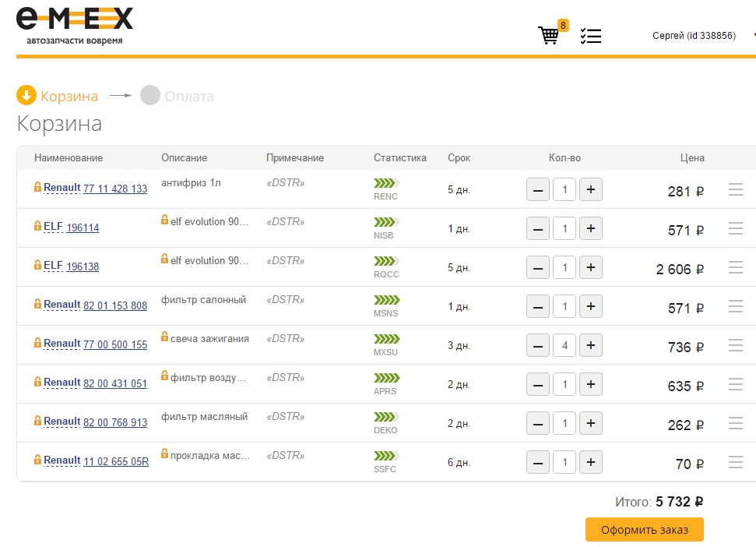Click Оформить заказ button
756x547 pixels.
(644, 530)
